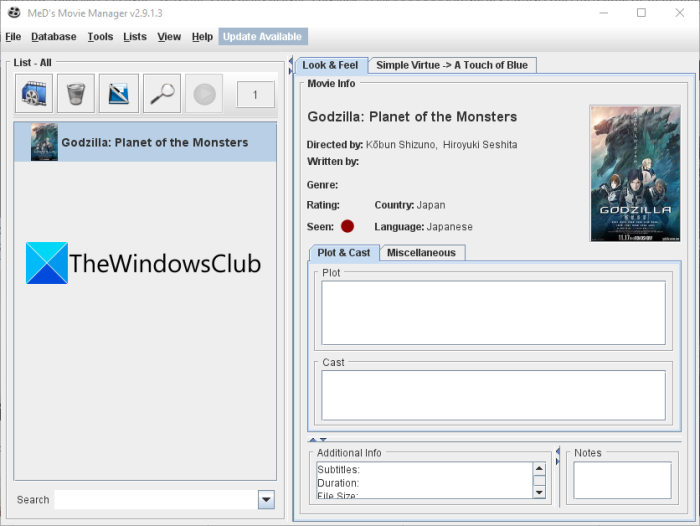The width and height of the screenshot is (700, 526).
Task: Open the File menu
Action: click(13, 37)
